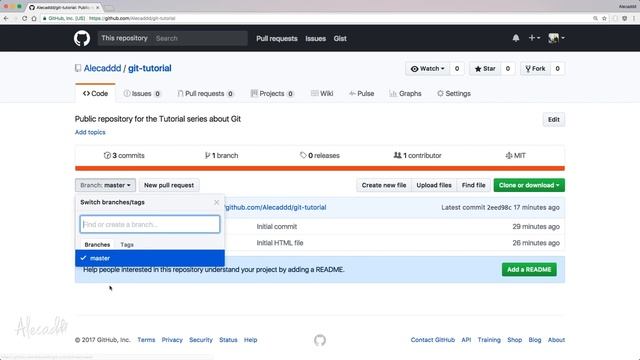Image resolution: width=640 pixels, height=360 pixels.
Task: Click Find file button
Action: [473, 185]
